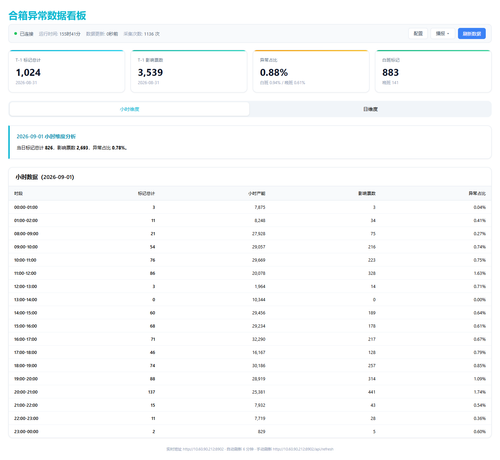
Task: Sort by the 时段 column header
Action: [18, 193]
